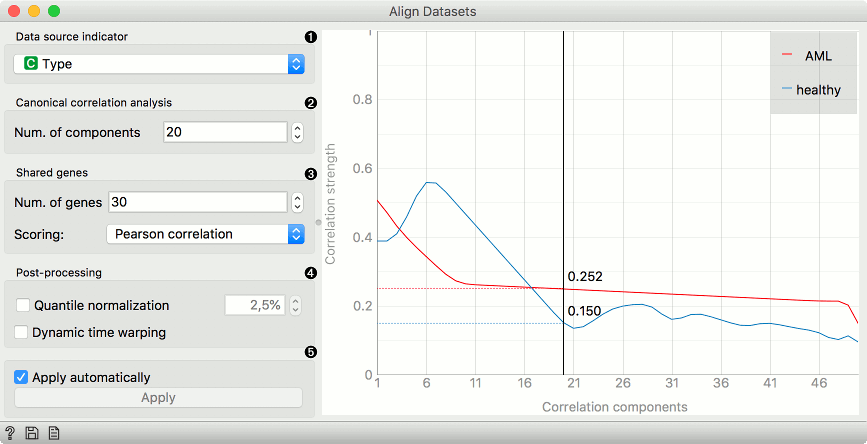
Task: Open the report document icon
Action: pyautogui.click(x=54, y=433)
